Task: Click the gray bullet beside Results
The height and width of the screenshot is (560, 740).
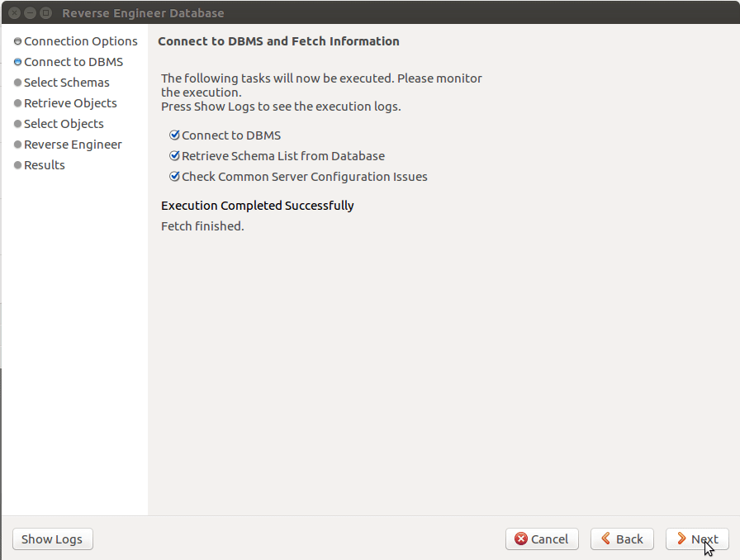Action: (17, 165)
